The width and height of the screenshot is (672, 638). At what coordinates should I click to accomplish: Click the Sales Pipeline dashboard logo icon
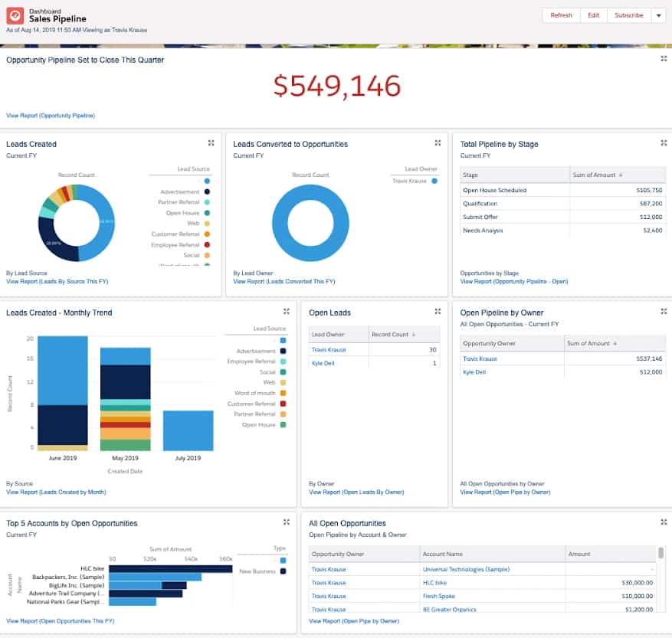tap(15, 16)
